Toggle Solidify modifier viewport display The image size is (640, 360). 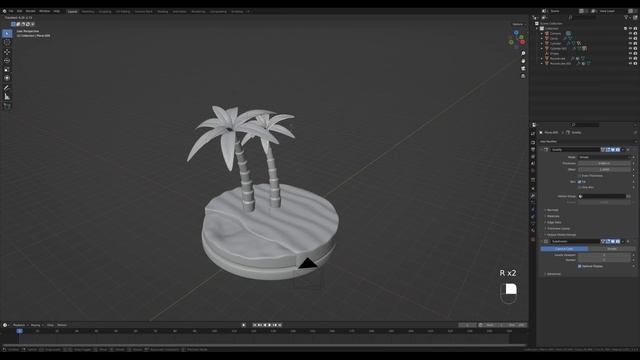click(613, 150)
